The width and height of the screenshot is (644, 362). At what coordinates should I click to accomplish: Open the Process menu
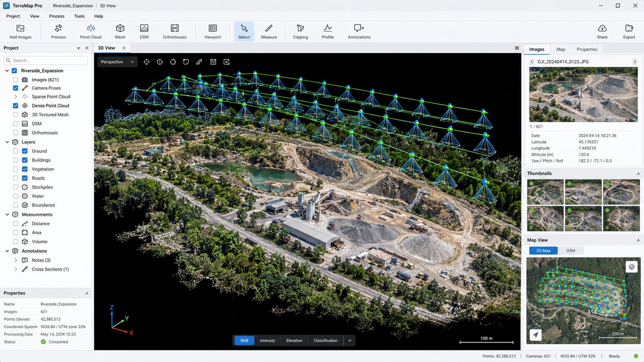click(57, 16)
